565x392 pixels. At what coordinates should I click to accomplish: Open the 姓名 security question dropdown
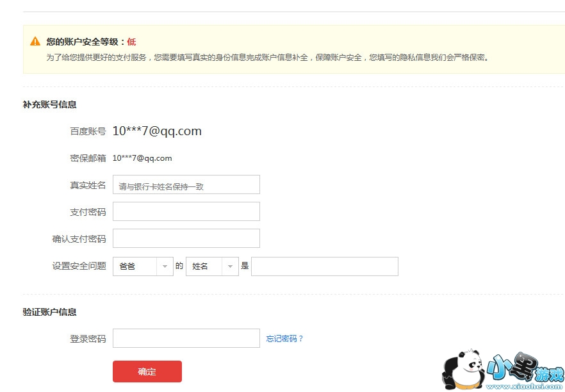[x=212, y=266]
